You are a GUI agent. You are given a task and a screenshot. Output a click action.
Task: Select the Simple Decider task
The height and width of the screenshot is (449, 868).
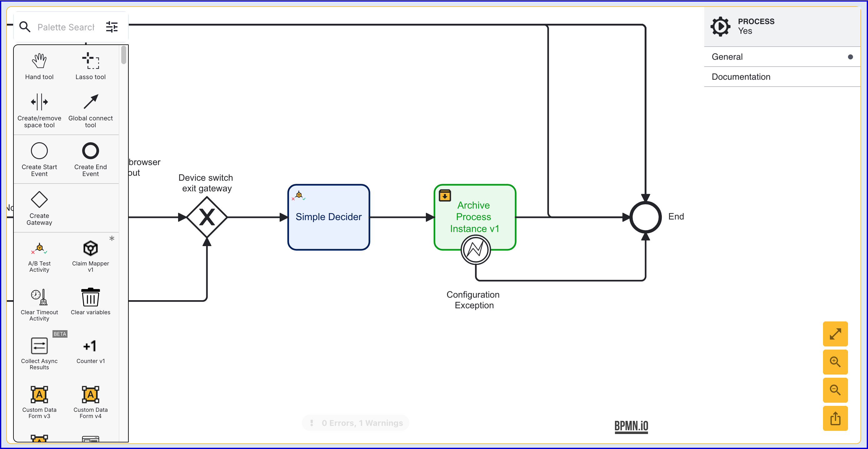(x=328, y=217)
